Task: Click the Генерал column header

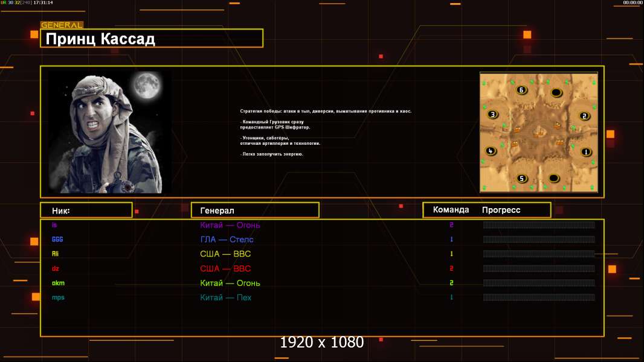Action: [255, 210]
